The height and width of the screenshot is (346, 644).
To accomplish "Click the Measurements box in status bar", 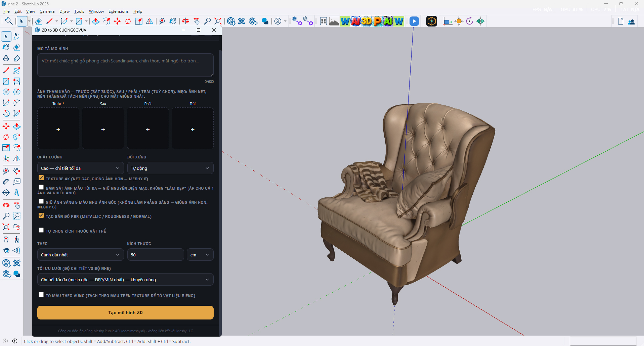I will [603, 341].
